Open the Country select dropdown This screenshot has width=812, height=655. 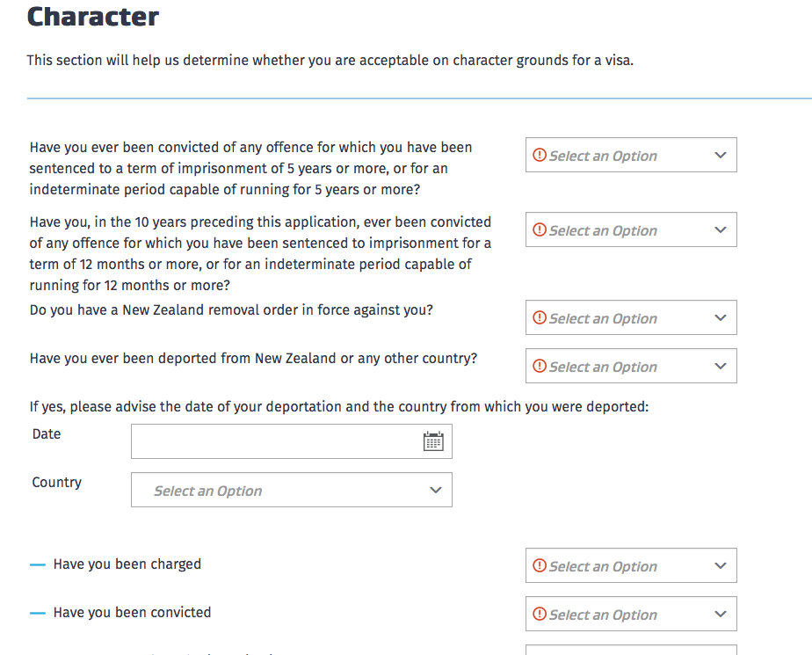(292, 490)
